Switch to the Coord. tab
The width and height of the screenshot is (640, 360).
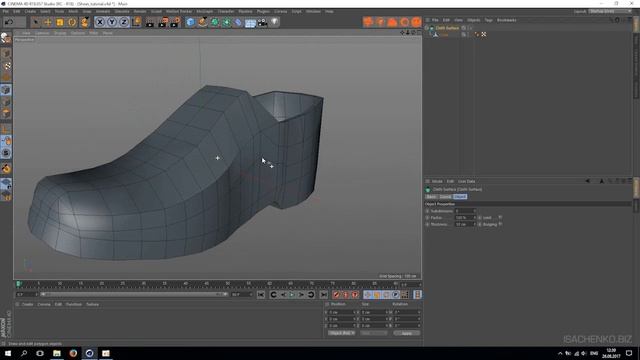point(445,197)
